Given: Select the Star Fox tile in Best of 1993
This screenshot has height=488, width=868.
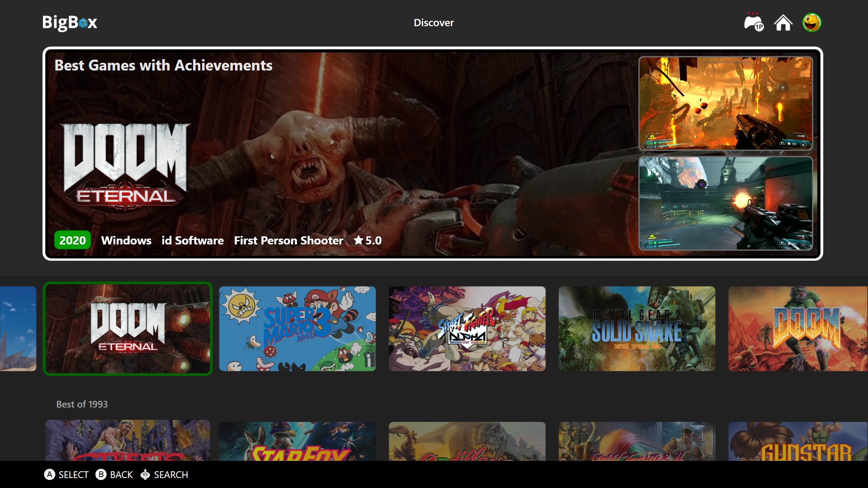Looking at the screenshot, I should click(x=297, y=441).
